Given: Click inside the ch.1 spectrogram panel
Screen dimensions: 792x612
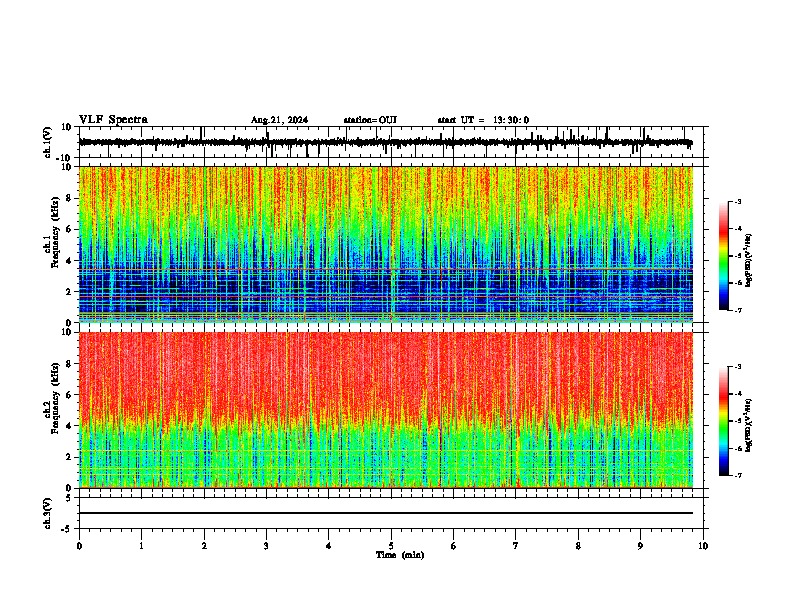Looking at the screenshot, I should (x=386, y=244).
